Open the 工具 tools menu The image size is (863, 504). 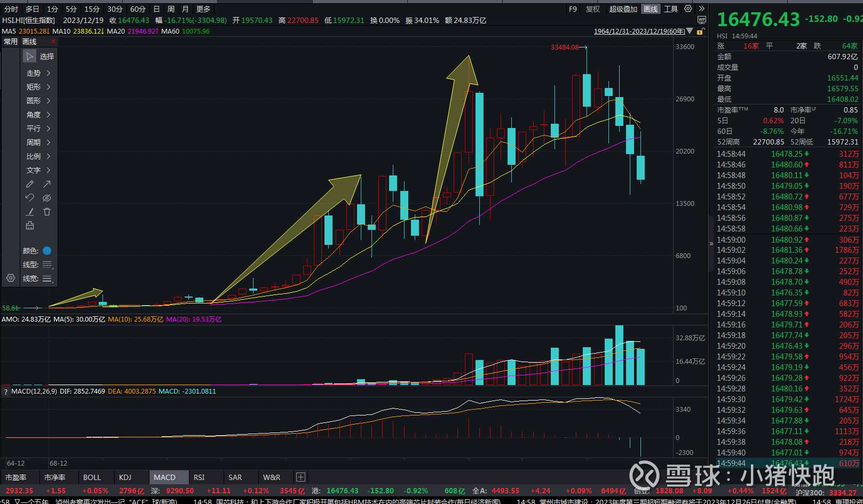pyautogui.click(x=671, y=9)
